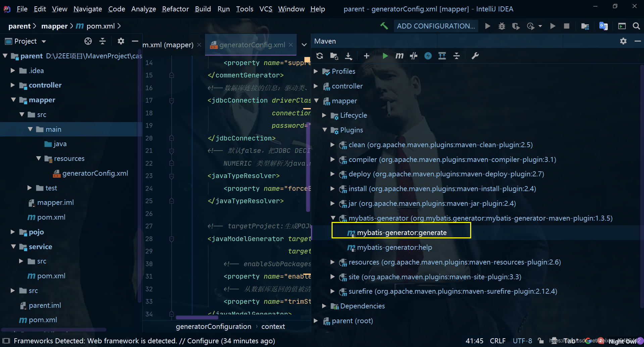Click context editor breadcrumb

pyautogui.click(x=273, y=326)
